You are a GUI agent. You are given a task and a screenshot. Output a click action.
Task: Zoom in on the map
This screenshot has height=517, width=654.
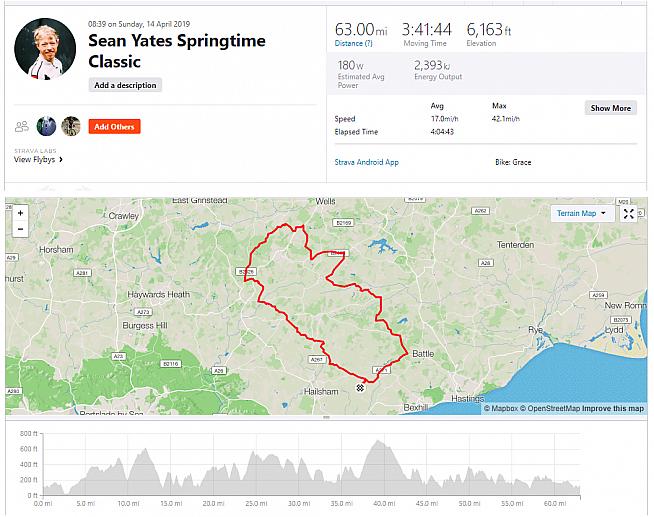pyautogui.click(x=20, y=213)
